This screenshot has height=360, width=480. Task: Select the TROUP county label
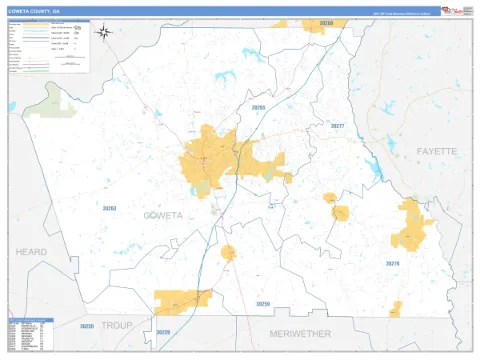117,325
